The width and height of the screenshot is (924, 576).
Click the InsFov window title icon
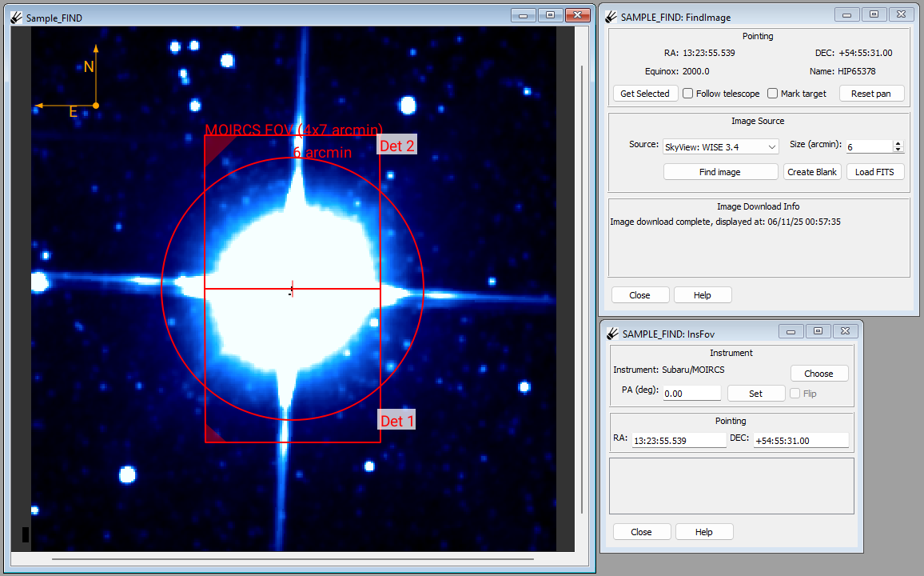click(613, 334)
